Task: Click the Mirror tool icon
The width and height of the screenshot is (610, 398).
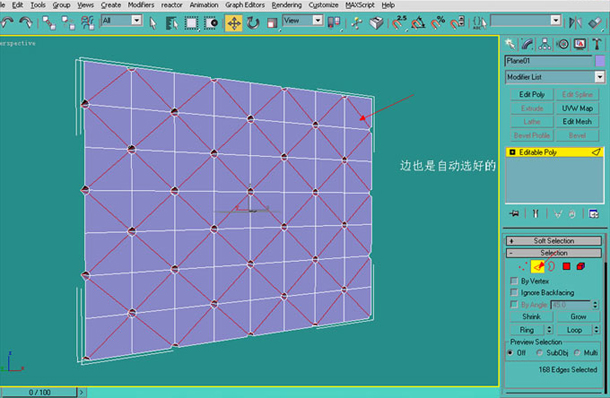Action: (575, 23)
